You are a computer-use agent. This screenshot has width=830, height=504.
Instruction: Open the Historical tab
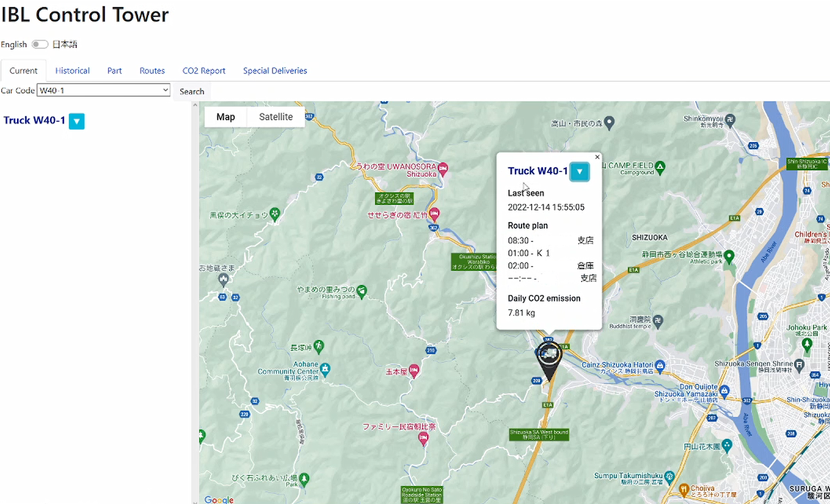(x=72, y=71)
